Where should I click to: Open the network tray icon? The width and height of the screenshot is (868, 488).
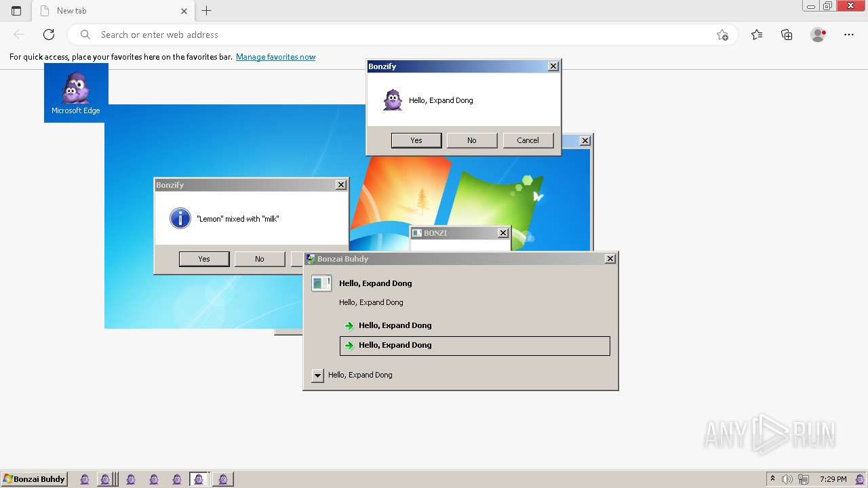click(x=804, y=479)
